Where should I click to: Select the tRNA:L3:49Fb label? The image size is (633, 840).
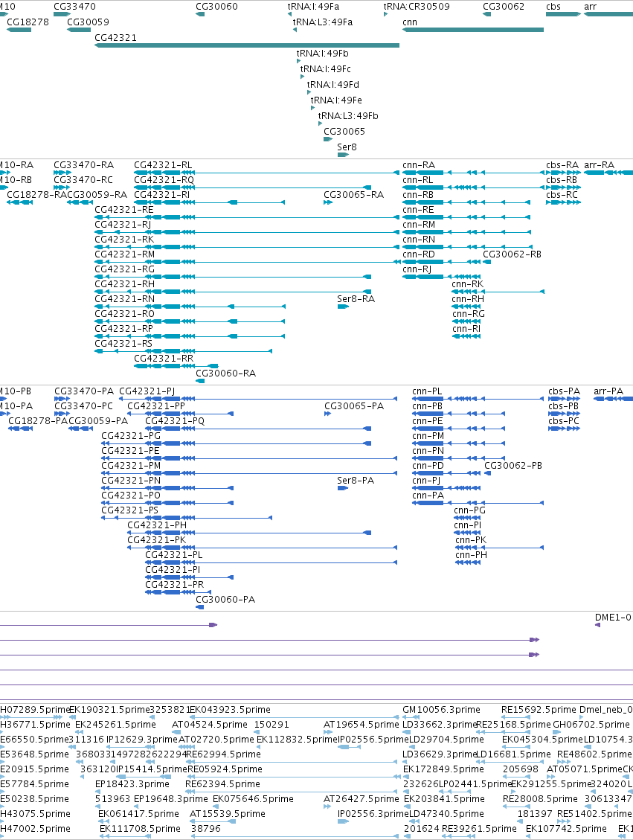click(x=348, y=116)
